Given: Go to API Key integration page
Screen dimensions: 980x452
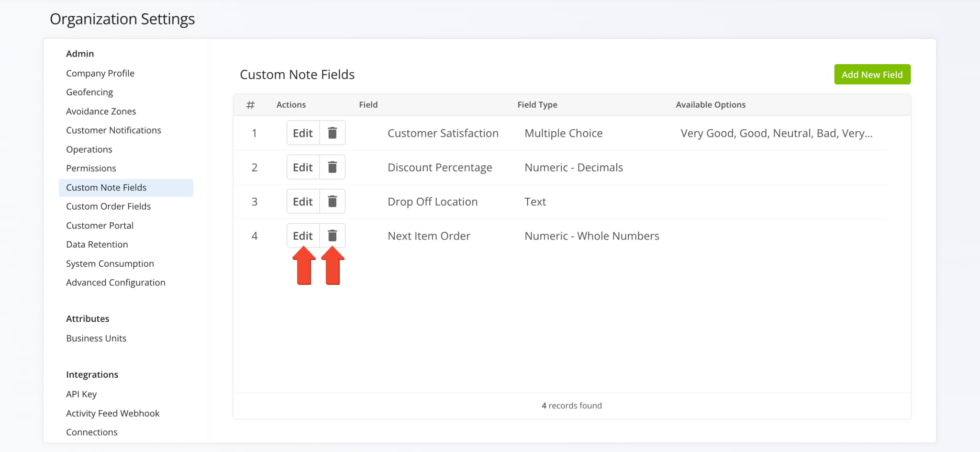Looking at the screenshot, I should pyautogui.click(x=81, y=394).
